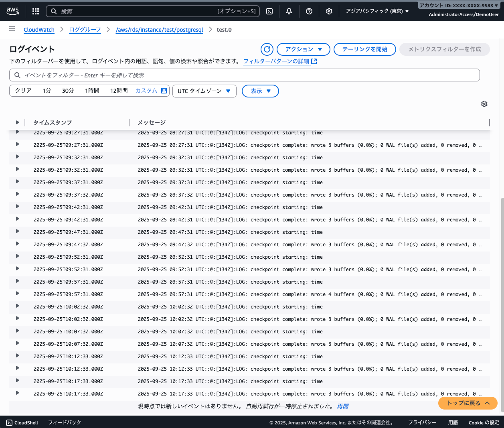
Task: Open the custom time range calendar icon
Action: tap(164, 91)
